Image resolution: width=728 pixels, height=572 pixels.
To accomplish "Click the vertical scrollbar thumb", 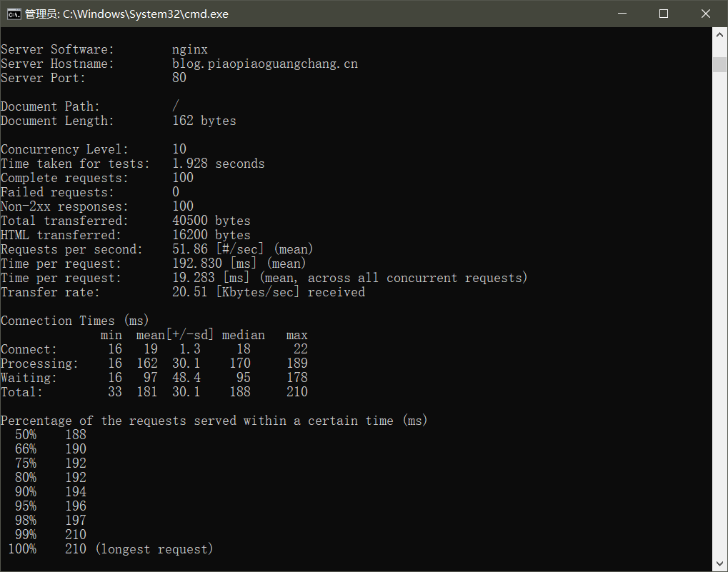I will click(x=720, y=64).
